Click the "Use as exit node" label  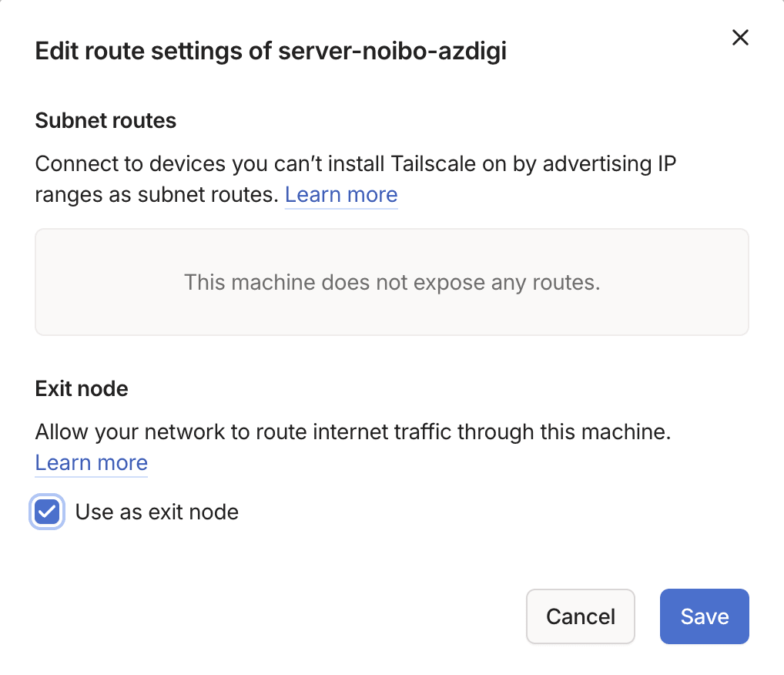coord(156,512)
